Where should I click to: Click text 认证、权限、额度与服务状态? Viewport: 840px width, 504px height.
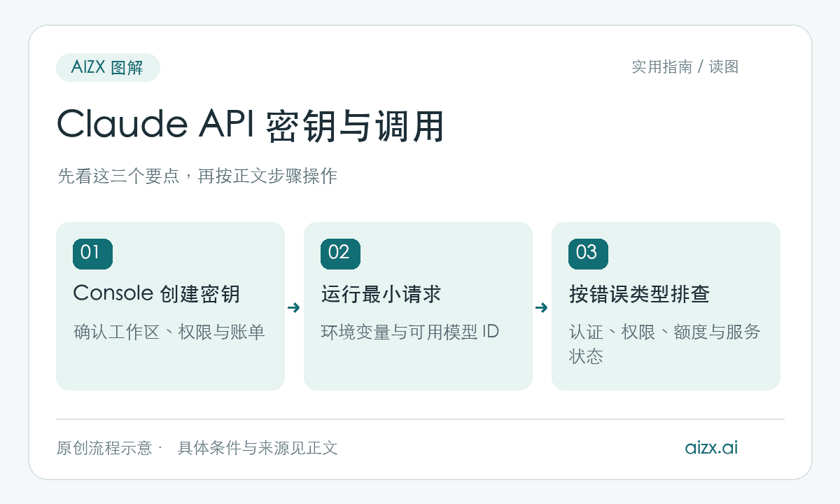[665, 344]
